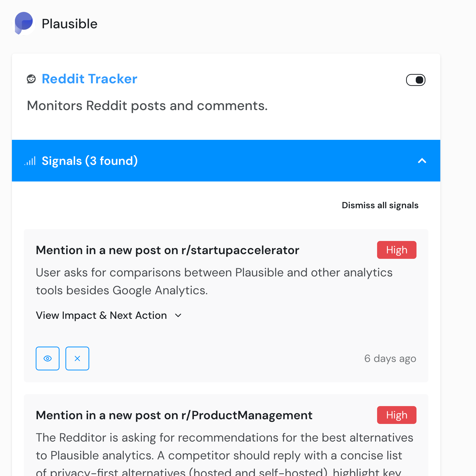Image resolution: width=476 pixels, height=476 pixels.
Task: Click the knob inside the Reddit Tracker switch
Action: tap(419, 80)
